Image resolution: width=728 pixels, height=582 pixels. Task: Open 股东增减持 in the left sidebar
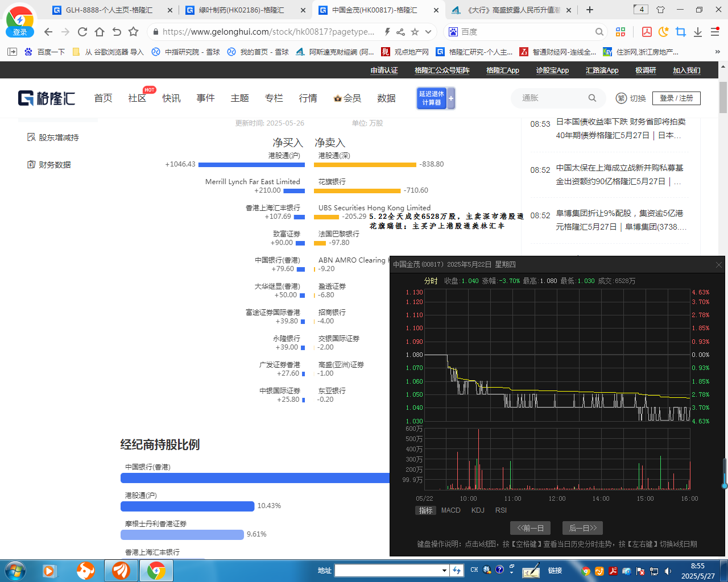[53, 138]
